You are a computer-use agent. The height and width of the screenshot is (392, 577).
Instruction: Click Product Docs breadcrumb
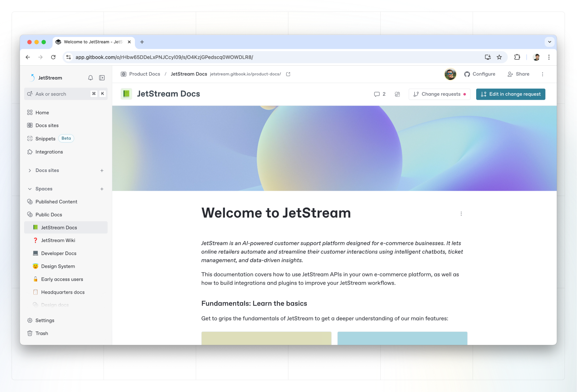click(x=145, y=74)
